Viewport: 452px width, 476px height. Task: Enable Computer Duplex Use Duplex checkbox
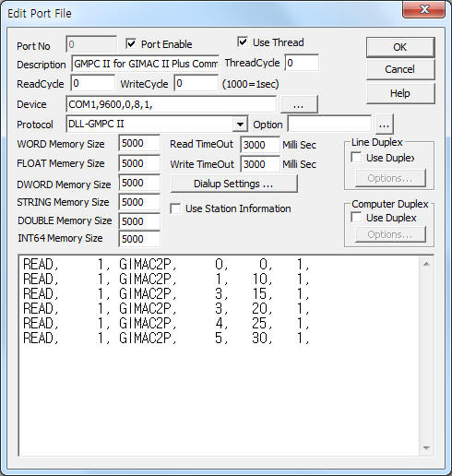coord(356,218)
